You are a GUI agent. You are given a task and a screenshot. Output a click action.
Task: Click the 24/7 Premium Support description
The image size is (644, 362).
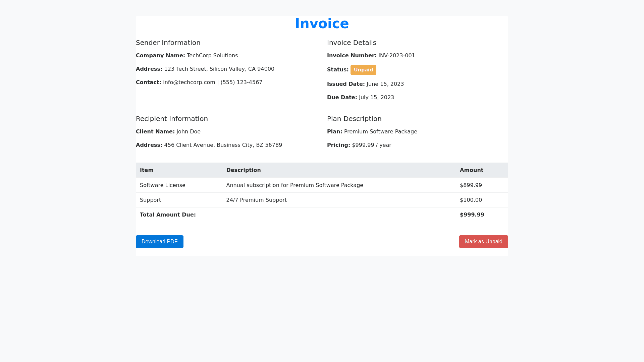click(x=256, y=200)
